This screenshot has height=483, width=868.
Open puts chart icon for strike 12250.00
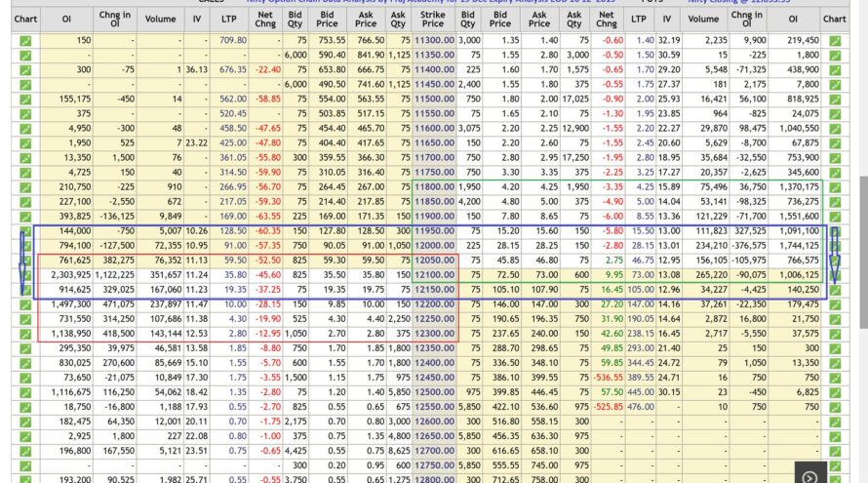pos(835,320)
